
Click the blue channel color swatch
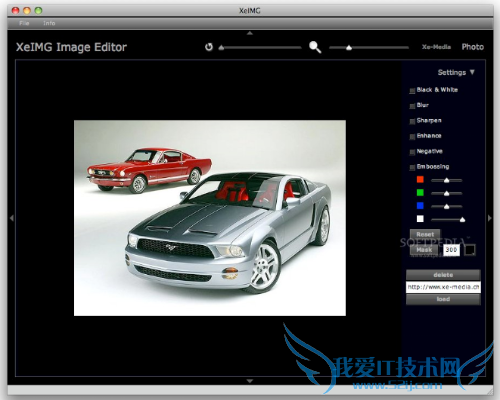pos(420,206)
